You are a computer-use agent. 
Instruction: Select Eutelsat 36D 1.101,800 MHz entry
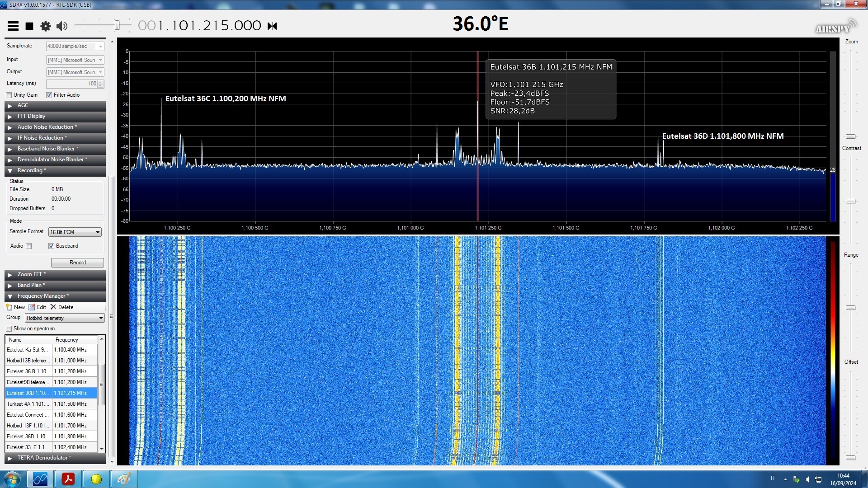pos(51,436)
